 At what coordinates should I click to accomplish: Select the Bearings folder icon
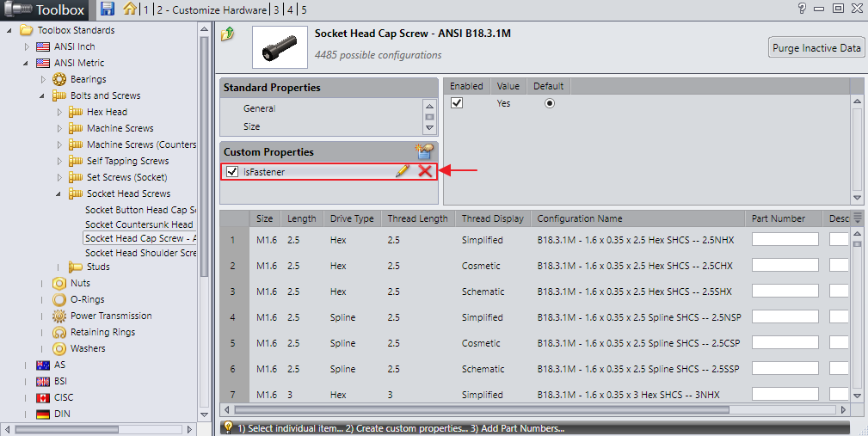60,79
